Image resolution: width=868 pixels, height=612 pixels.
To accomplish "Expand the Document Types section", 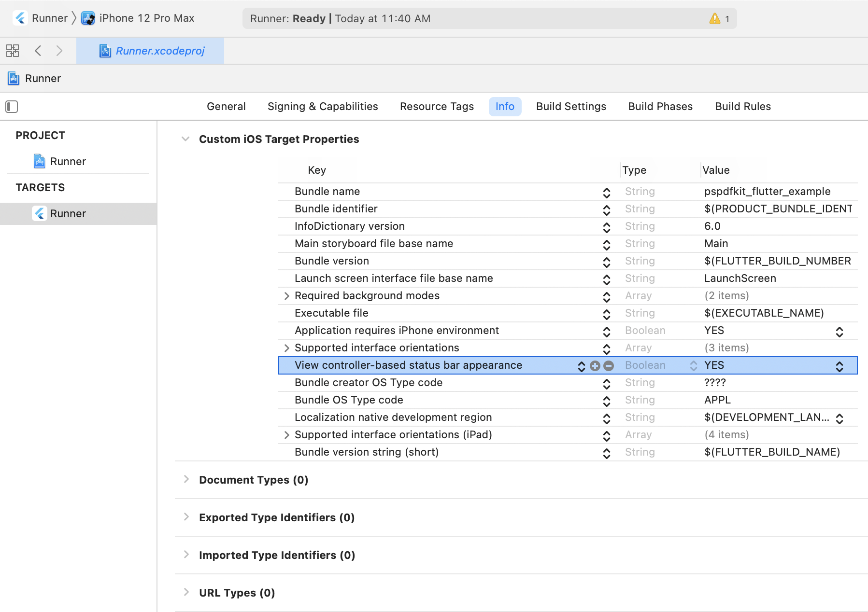I will tap(186, 479).
